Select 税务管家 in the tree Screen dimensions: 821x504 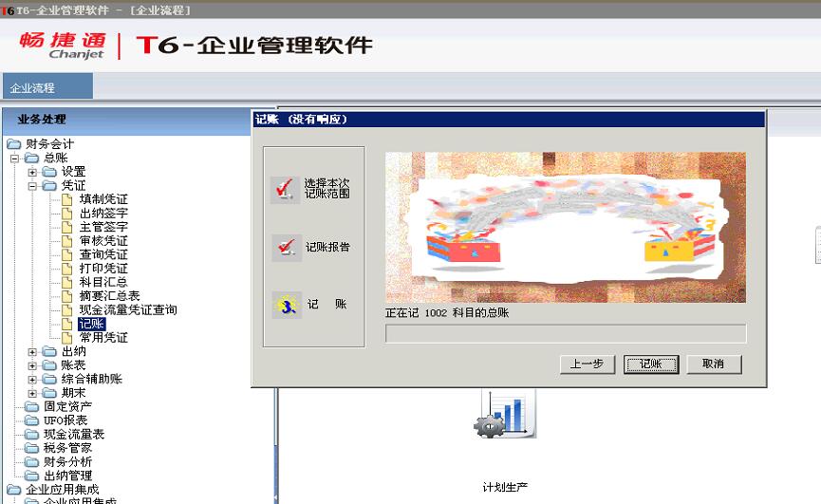pos(68,448)
